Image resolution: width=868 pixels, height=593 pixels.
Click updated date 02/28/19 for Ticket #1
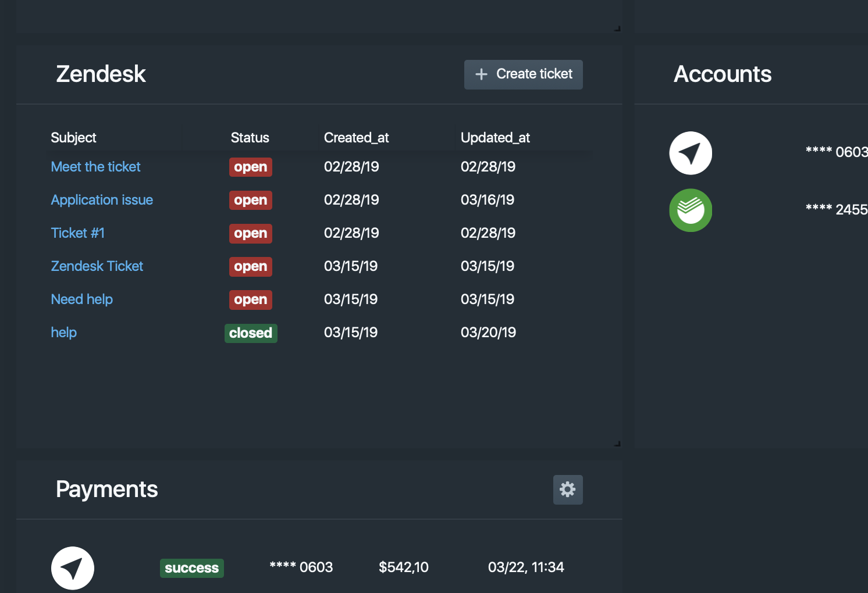click(488, 233)
